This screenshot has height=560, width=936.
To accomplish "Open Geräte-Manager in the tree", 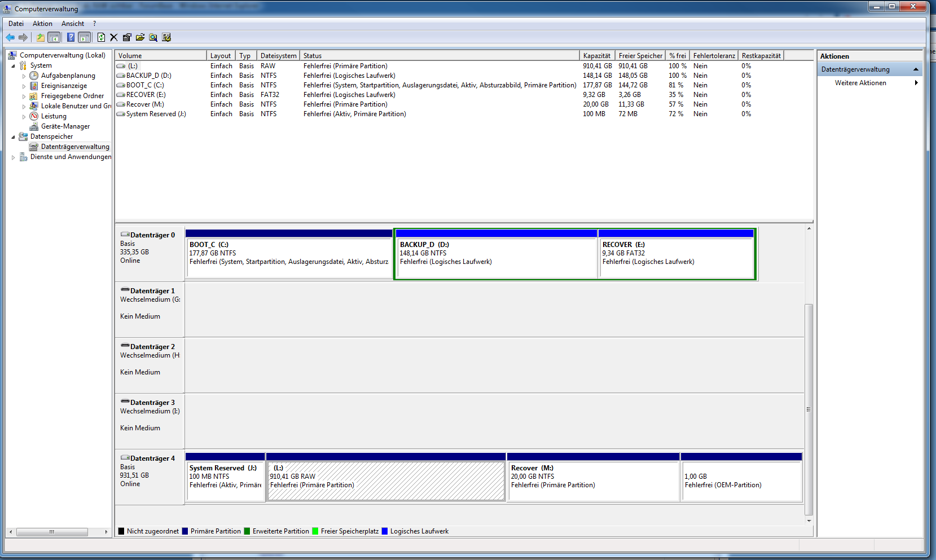I will point(65,126).
